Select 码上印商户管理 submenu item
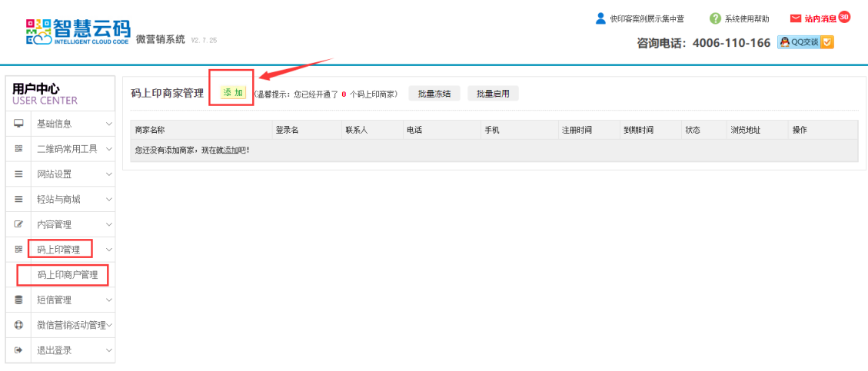The width and height of the screenshot is (868, 371). tap(68, 274)
